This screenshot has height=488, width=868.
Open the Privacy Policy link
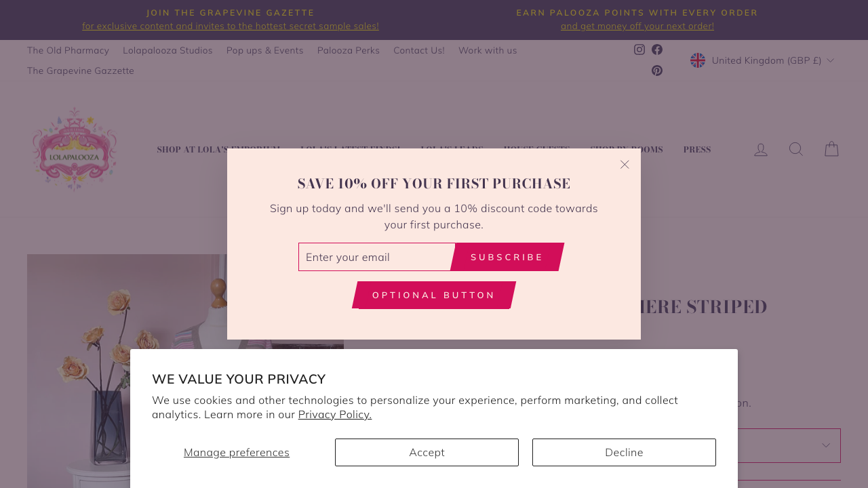[x=334, y=413]
